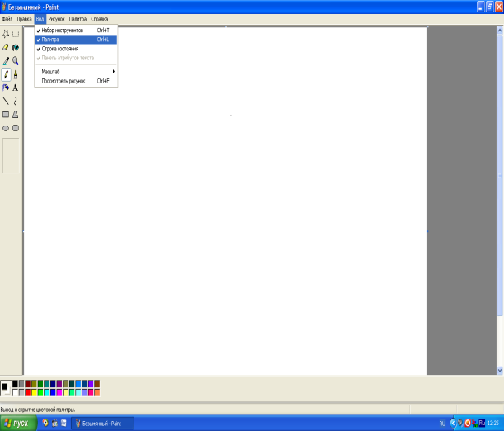504x431 pixels.
Task: Select the Airbrush spray tool
Action: point(6,88)
